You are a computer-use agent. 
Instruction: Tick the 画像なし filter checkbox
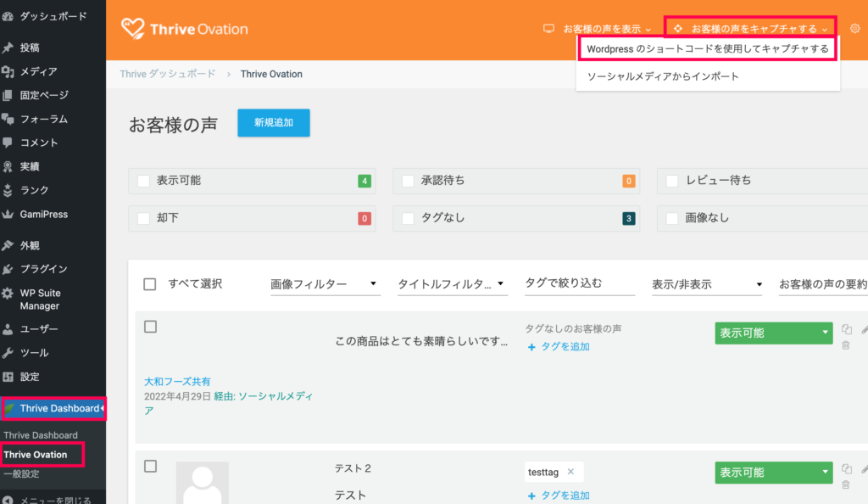[x=672, y=218]
